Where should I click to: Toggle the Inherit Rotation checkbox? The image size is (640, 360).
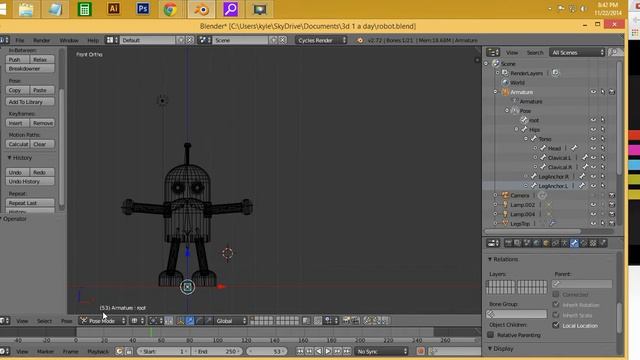click(x=556, y=304)
